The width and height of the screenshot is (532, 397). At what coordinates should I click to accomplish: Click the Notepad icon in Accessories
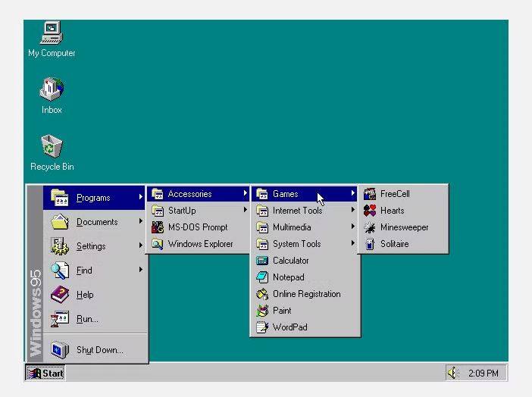pyautogui.click(x=262, y=277)
